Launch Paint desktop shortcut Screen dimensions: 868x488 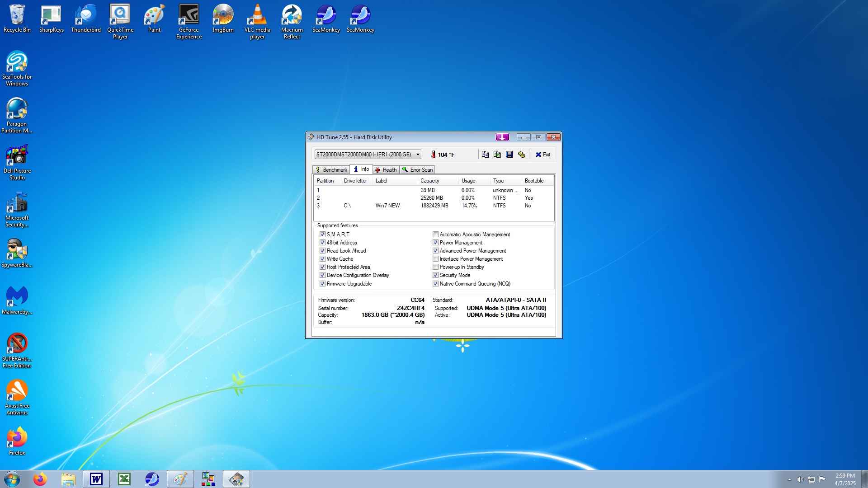155,19
